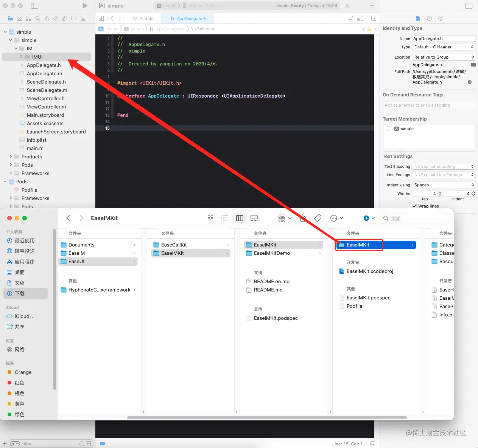478x448 pixels.
Task: Expand Products group in navigator
Action: click(11, 157)
